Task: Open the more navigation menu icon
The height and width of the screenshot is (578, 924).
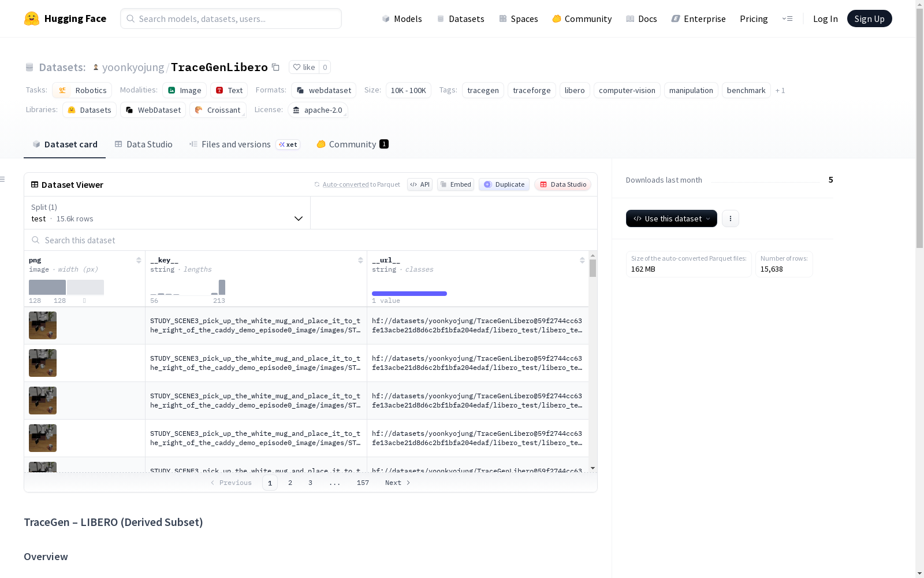Action: click(x=787, y=18)
